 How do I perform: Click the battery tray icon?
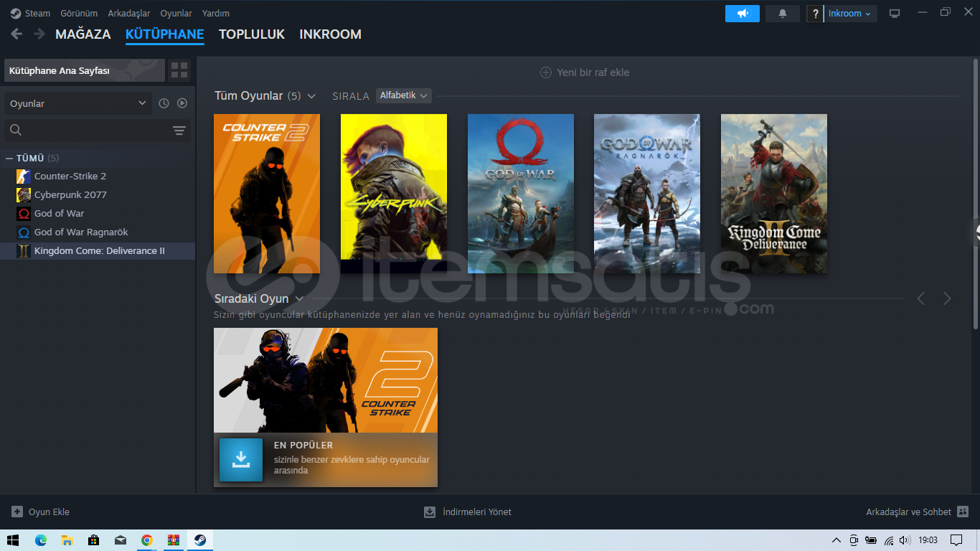(x=871, y=540)
